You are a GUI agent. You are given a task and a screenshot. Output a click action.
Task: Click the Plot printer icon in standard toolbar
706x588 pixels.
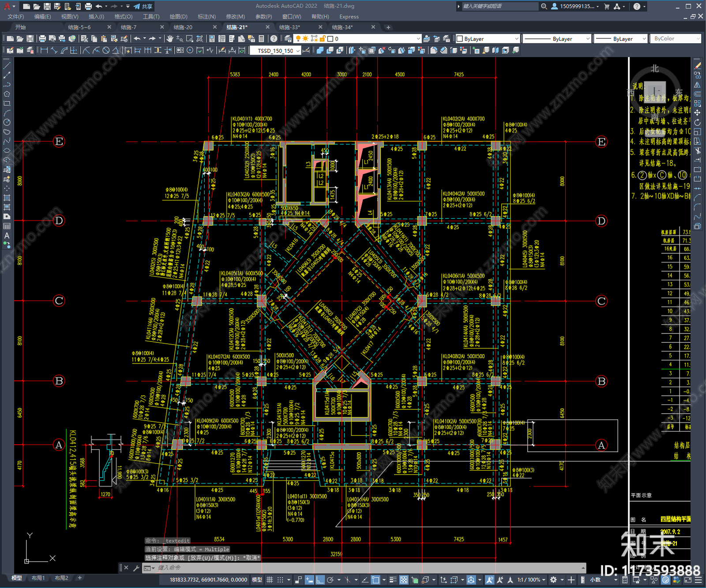coord(42,39)
